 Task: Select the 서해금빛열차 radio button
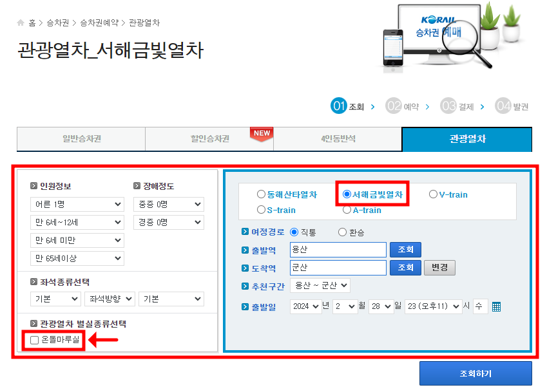point(346,193)
